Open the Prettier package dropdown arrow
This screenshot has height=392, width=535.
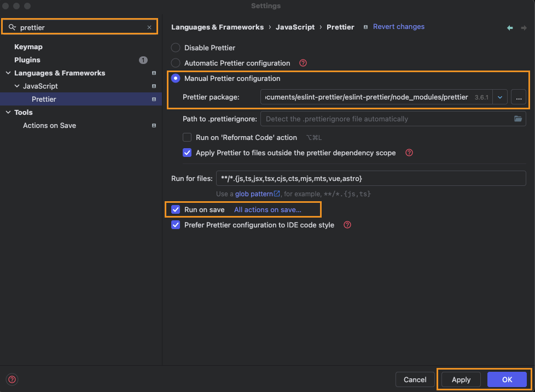pos(499,97)
